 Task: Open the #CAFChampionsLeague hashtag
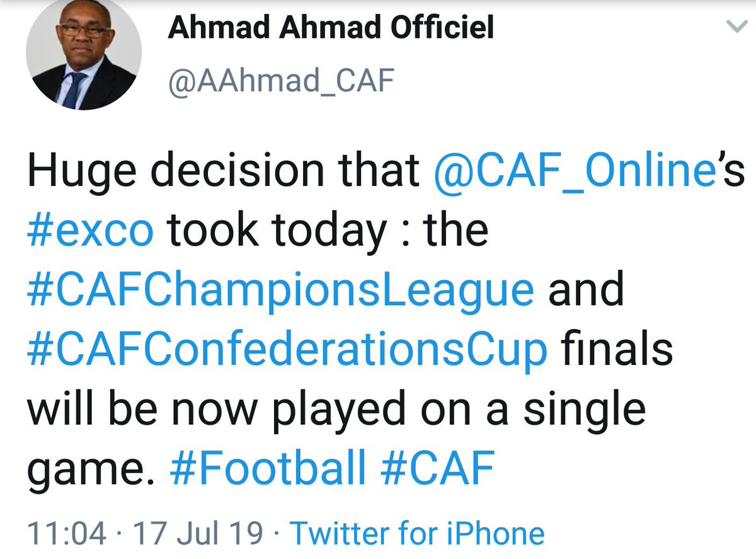[x=280, y=289]
